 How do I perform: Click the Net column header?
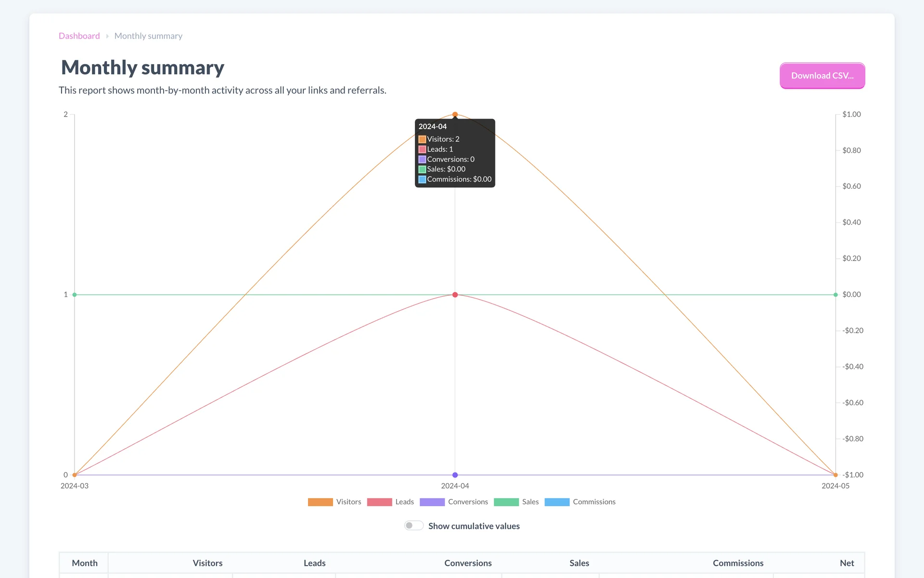(x=847, y=563)
